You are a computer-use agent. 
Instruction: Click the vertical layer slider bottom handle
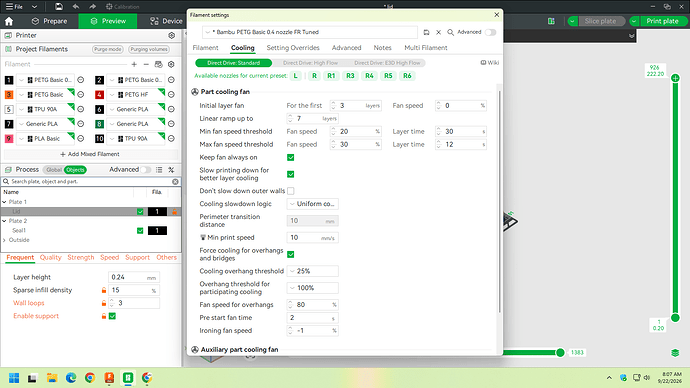(675, 318)
